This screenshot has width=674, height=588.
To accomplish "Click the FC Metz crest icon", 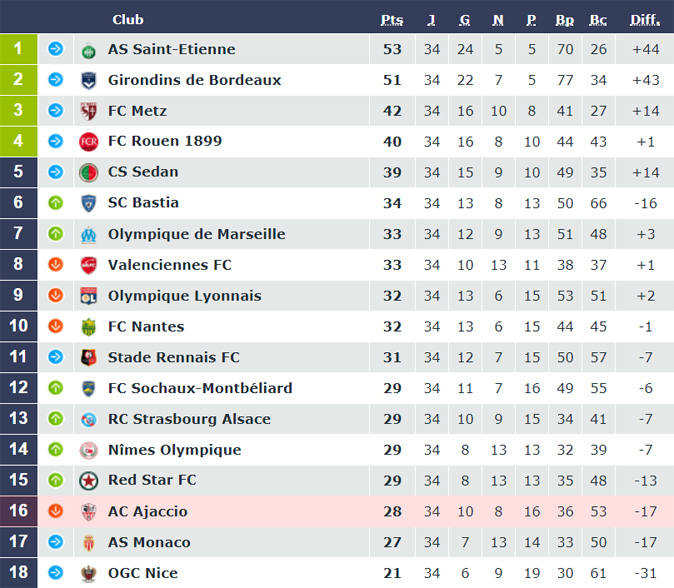I will pos(89,111).
